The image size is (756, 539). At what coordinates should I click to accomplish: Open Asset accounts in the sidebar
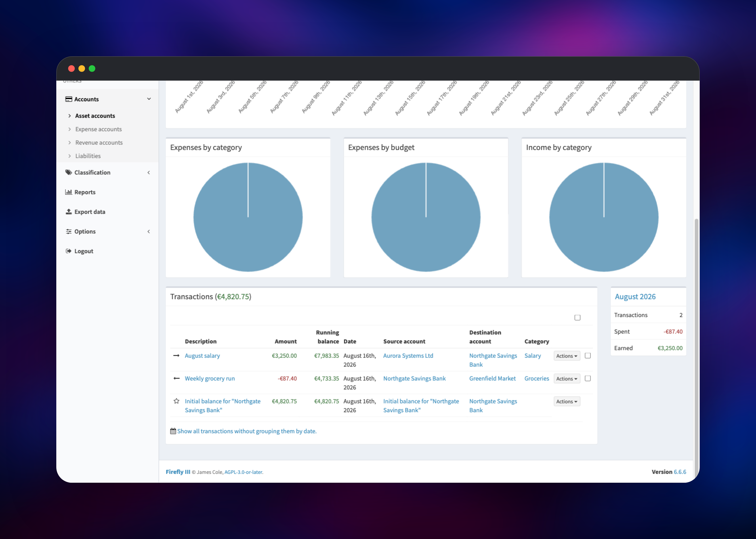pyautogui.click(x=95, y=116)
